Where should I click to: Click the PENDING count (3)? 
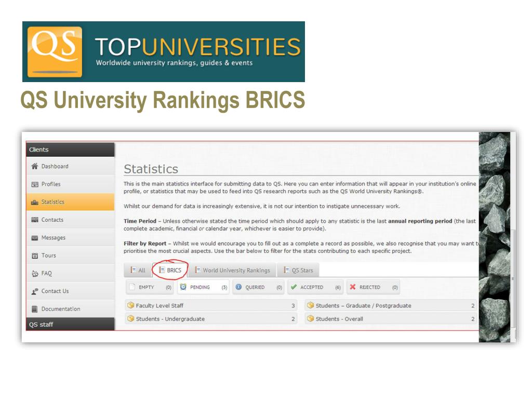[224, 287]
